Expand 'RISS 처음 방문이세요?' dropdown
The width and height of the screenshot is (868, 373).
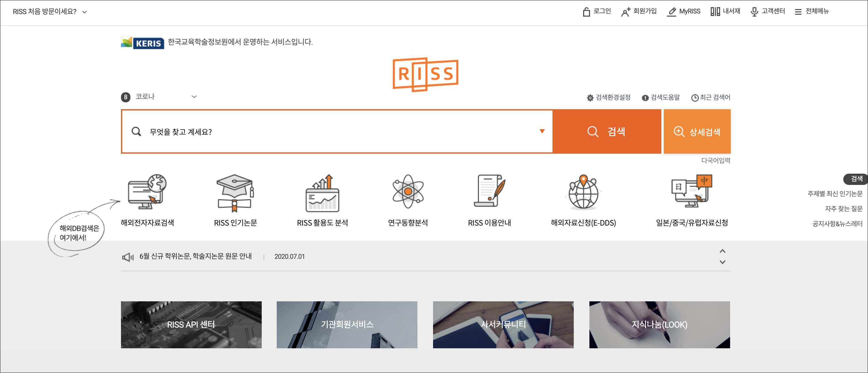tap(84, 12)
